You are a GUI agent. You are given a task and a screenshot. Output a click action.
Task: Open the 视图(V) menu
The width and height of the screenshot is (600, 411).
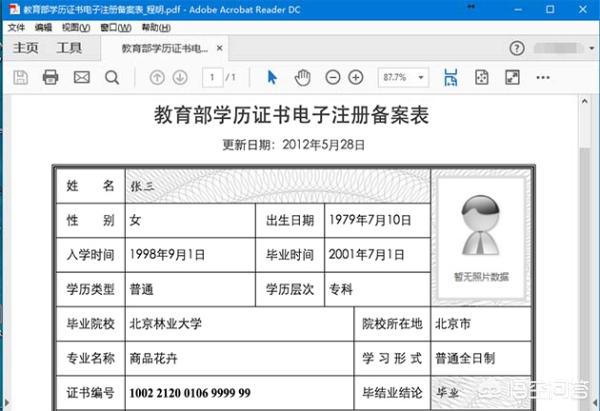(x=76, y=28)
